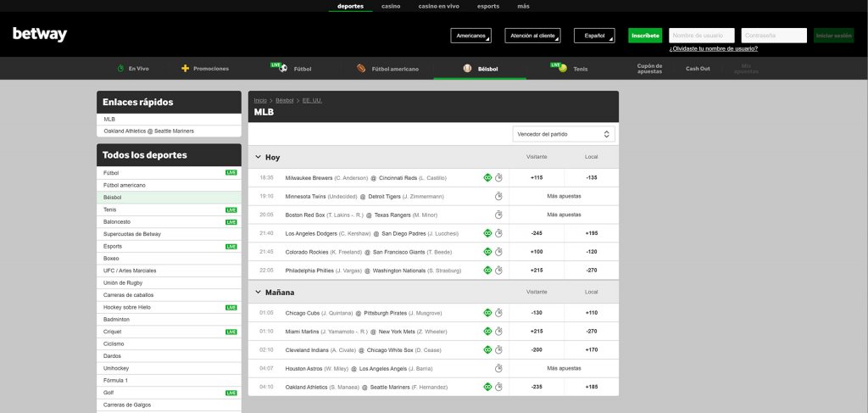The width and height of the screenshot is (868, 413).
Task: Select -135 odds for Cincinnati Reds
Action: point(591,178)
